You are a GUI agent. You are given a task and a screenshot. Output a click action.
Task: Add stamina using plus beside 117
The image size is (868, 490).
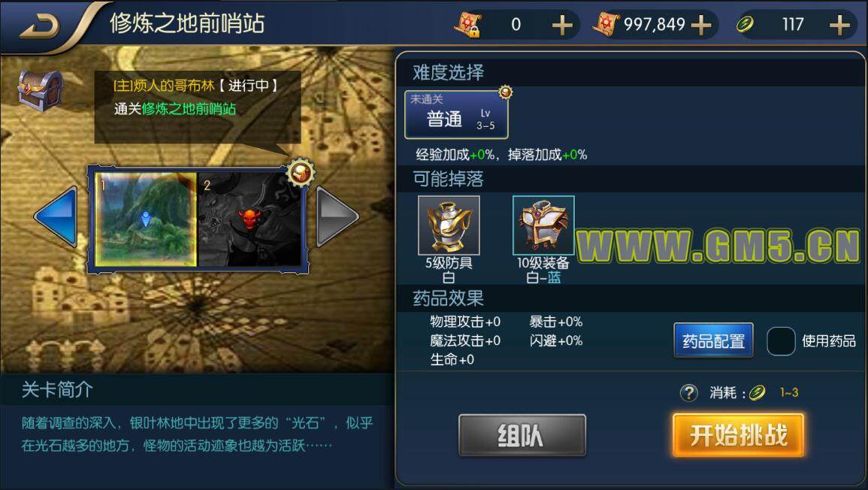click(x=839, y=25)
